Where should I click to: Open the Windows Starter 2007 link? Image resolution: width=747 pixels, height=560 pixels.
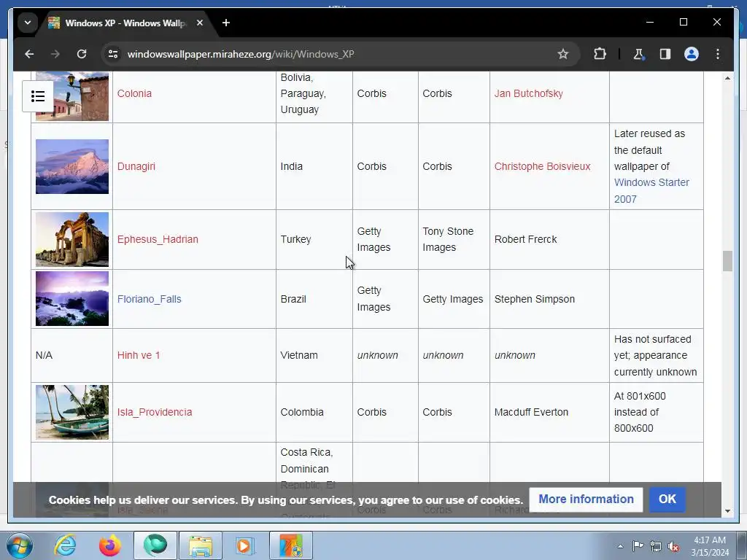tap(651, 190)
